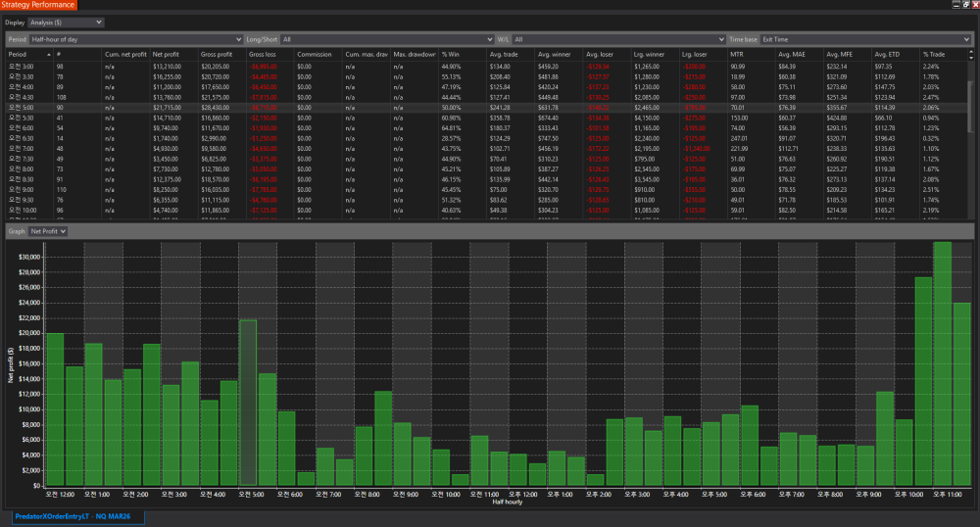Open the Graph Net Profit dropdown
This screenshot has height=527, width=980.
47,231
